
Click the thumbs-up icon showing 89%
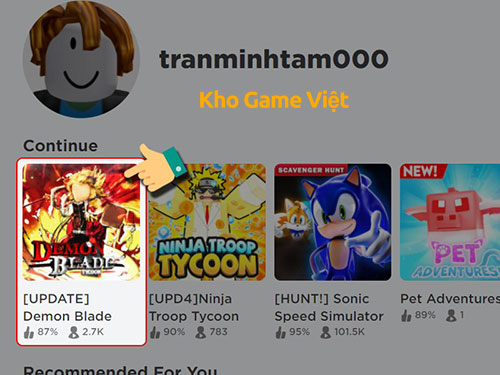tap(406, 315)
